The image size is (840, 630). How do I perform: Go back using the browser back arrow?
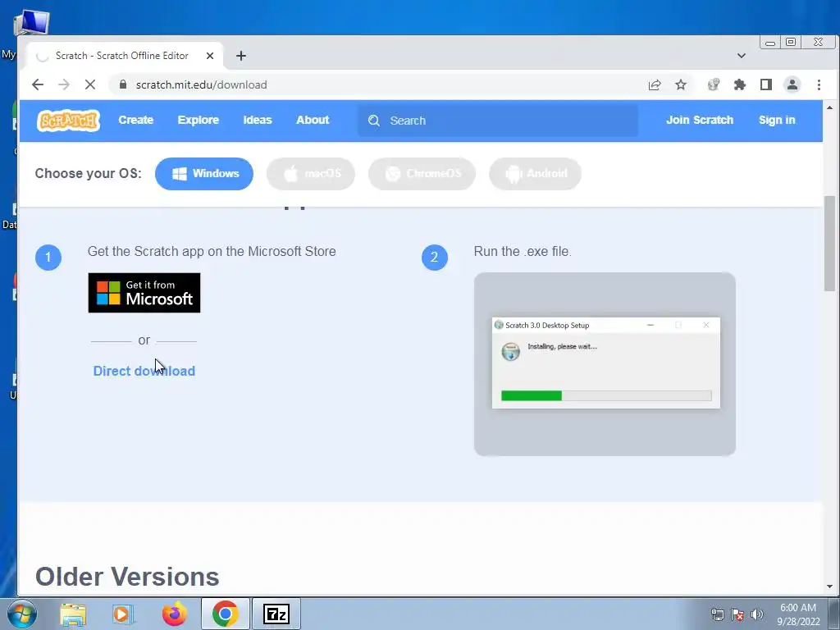pyautogui.click(x=38, y=84)
